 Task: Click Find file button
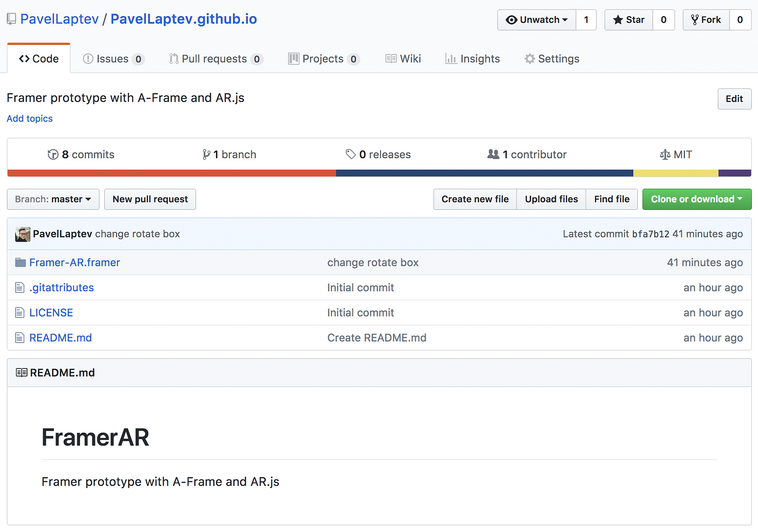pyautogui.click(x=612, y=199)
